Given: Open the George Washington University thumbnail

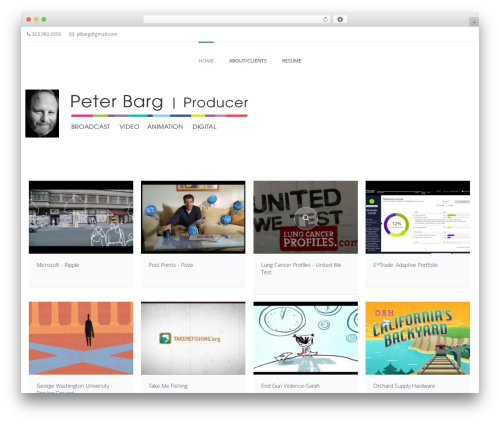Looking at the screenshot, I should point(81,338).
